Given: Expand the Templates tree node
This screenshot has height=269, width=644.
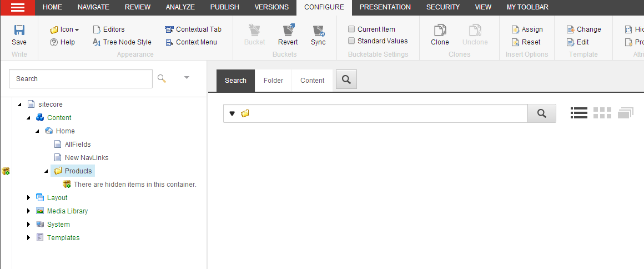Looking at the screenshot, I should [x=28, y=238].
